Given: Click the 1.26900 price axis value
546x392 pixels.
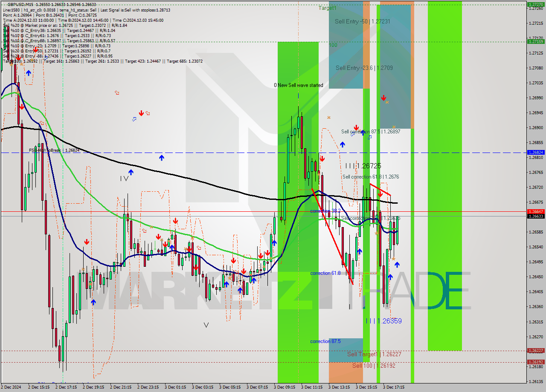Looking at the screenshot, I should tap(536, 127).
